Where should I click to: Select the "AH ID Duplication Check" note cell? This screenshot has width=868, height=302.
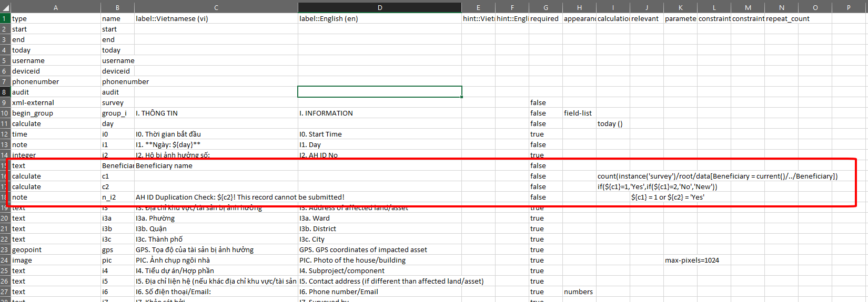pyautogui.click(x=240, y=197)
